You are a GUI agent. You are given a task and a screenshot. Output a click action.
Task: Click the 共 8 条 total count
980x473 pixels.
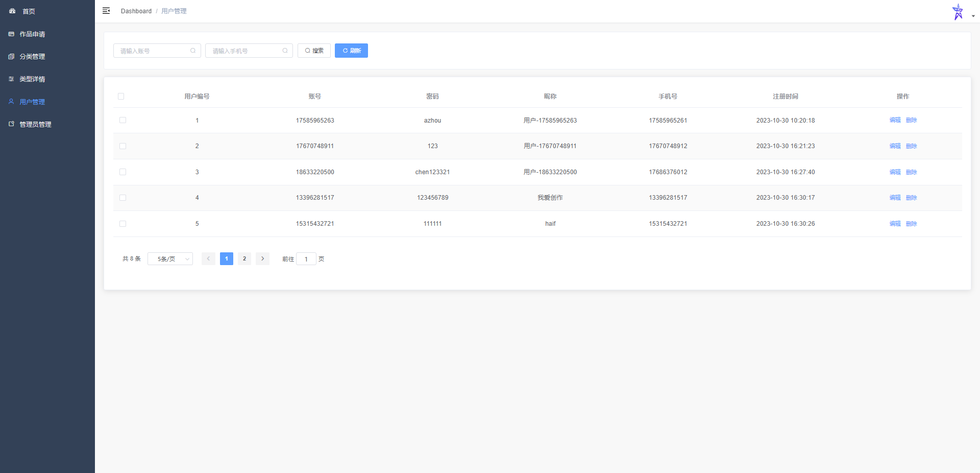(x=132, y=259)
